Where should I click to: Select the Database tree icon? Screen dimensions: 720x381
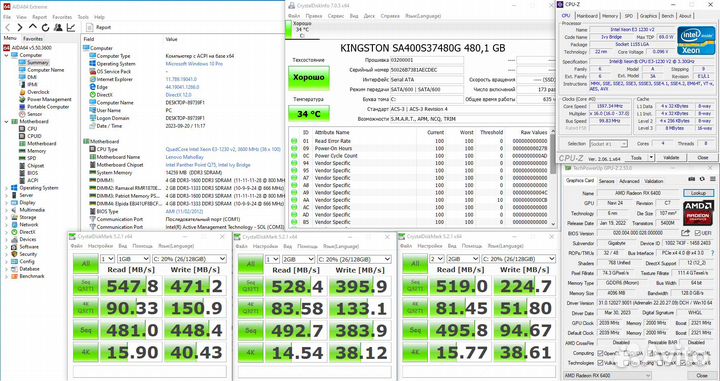[x=14, y=269]
